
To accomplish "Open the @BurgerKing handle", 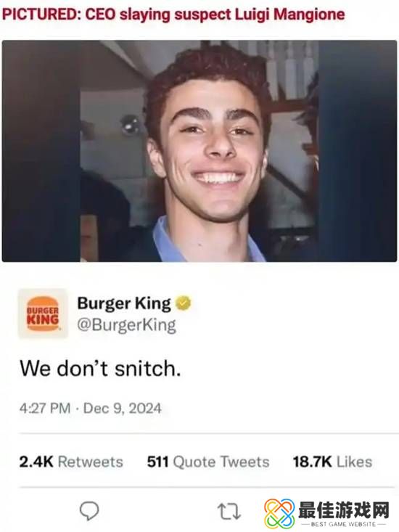I will pos(127,325).
